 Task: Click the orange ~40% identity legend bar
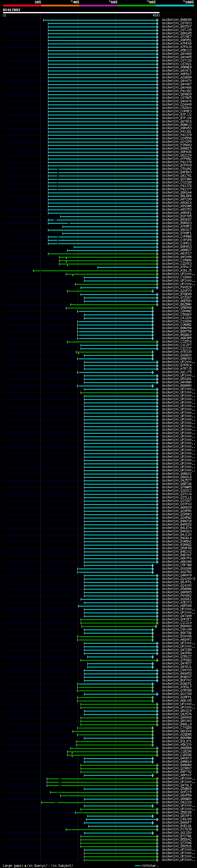(x=60, y=6)
